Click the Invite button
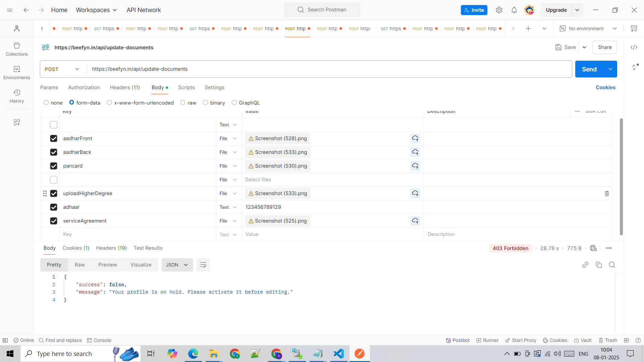The image size is (644, 362). coord(474,10)
